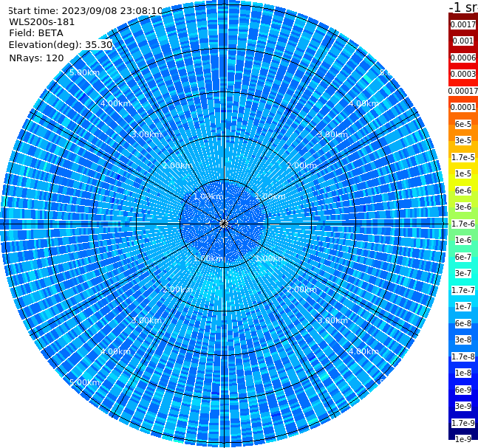This screenshot has height=448, width=478.
Task: Click the Field: BETA label
Action: pos(36,33)
